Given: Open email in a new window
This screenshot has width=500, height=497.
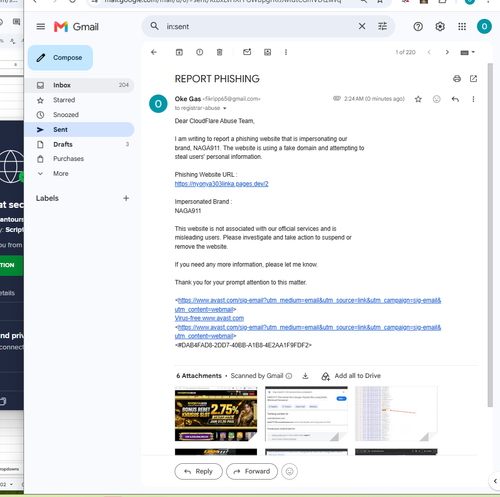Looking at the screenshot, I should coord(473,79).
